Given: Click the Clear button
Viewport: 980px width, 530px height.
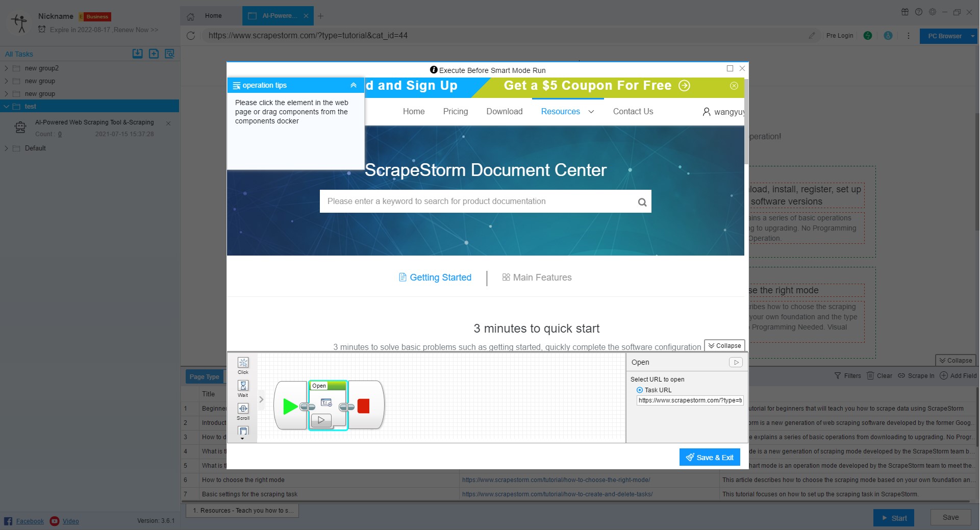Looking at the screenshot, I should [x=880, y=375].
